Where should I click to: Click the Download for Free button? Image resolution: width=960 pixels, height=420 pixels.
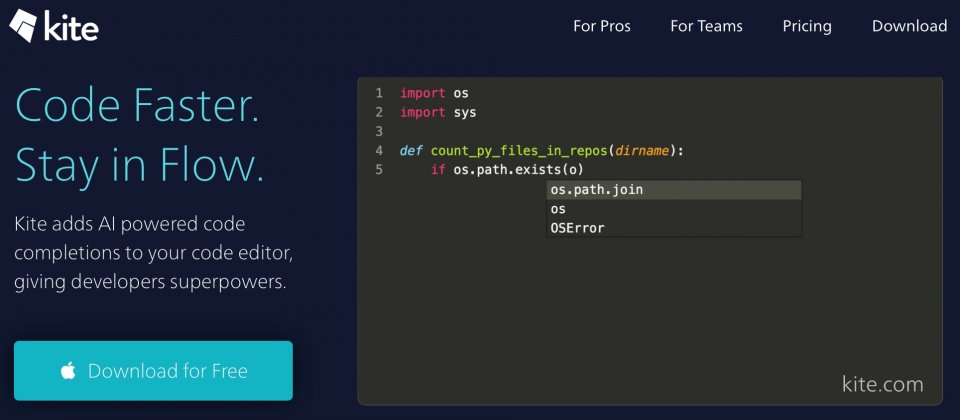pos(153,371)
